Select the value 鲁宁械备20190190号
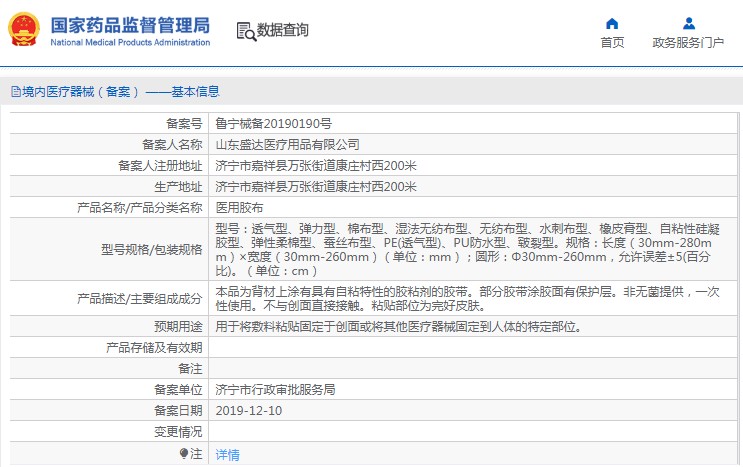Viewport: 743px width, 467px height. [273, 124]
